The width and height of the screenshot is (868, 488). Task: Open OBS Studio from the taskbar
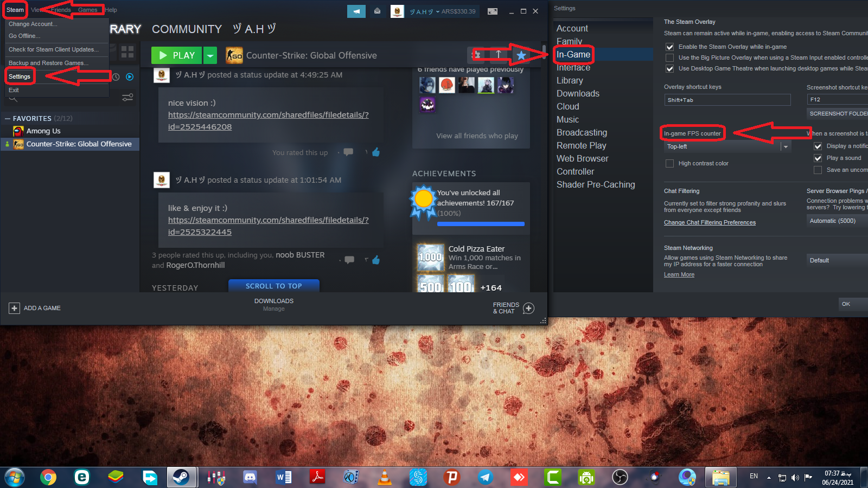[x=620, y=477]
